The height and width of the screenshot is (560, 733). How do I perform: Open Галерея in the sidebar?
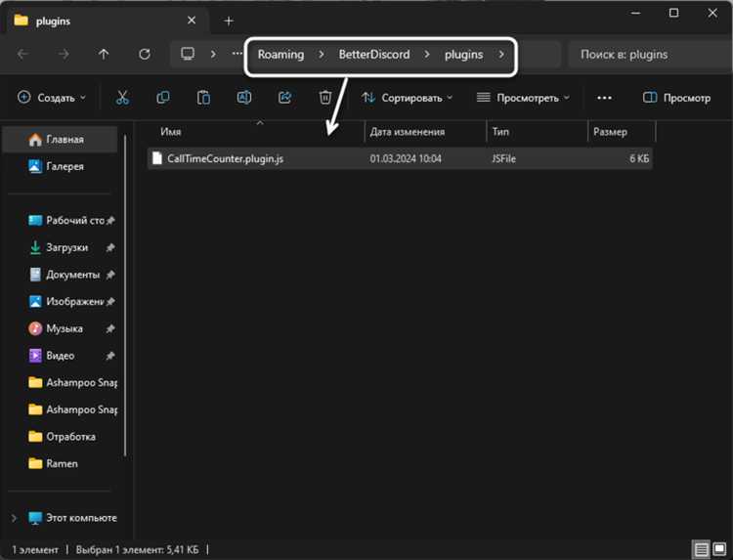point(60,166)
